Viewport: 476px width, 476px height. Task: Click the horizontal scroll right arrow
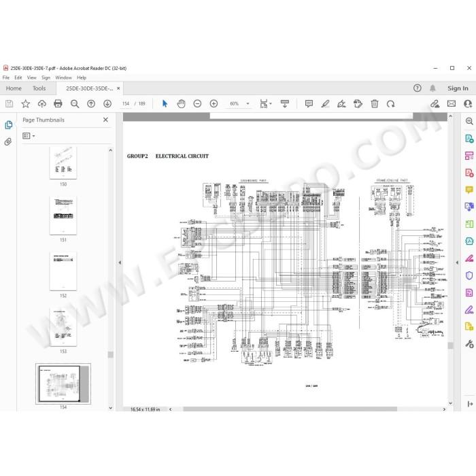click(x=444, y=409)
